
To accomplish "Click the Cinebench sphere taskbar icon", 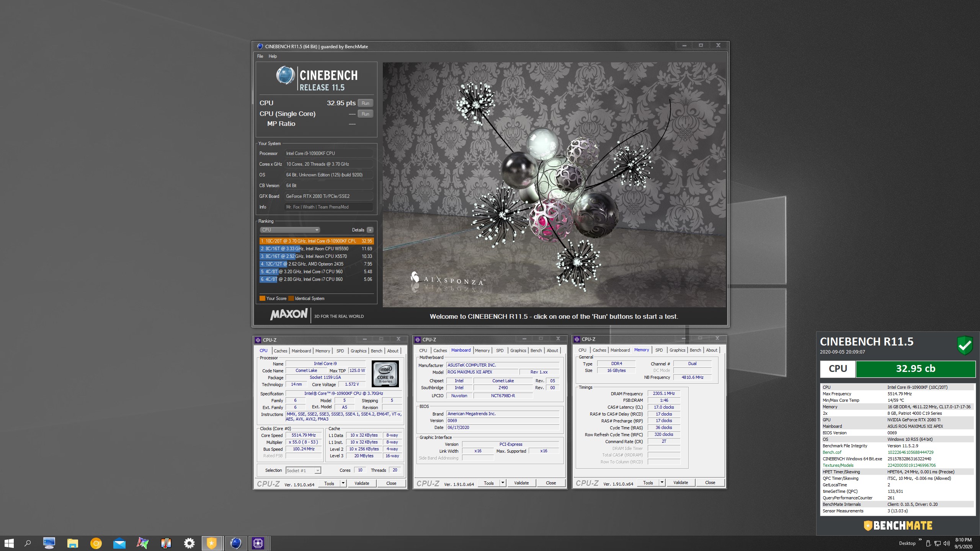I will (x=235, y=543).
